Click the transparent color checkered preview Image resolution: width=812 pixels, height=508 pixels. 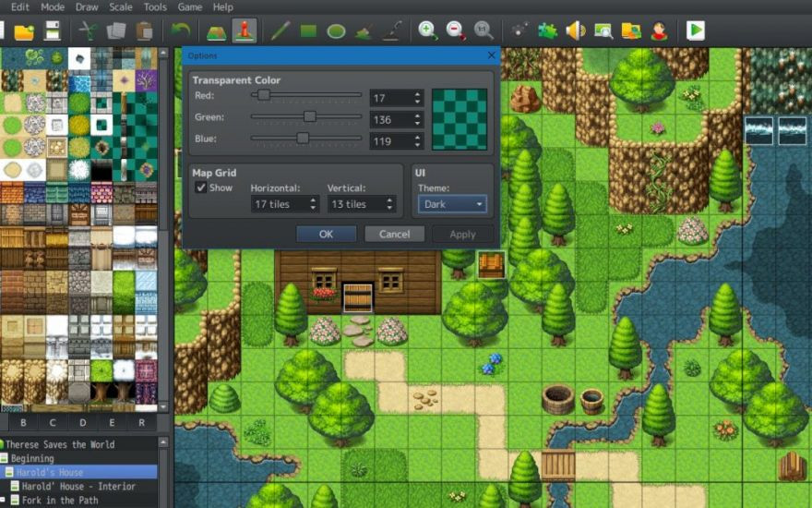[460, 119]
